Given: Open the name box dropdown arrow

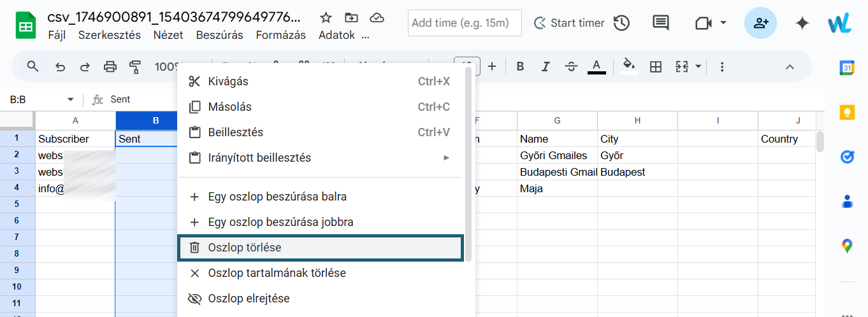Looking at the screenshot, I should coord(70,99).
